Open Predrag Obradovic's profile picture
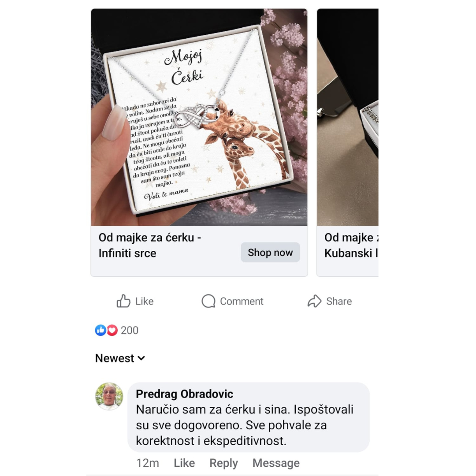476x476 pixels. click(x=109, y=396)
